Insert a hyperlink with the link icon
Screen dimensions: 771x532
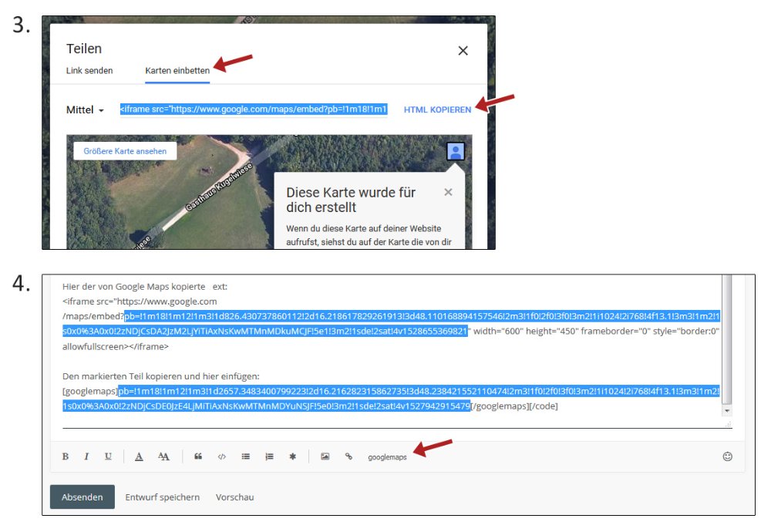tap(348, 456)
